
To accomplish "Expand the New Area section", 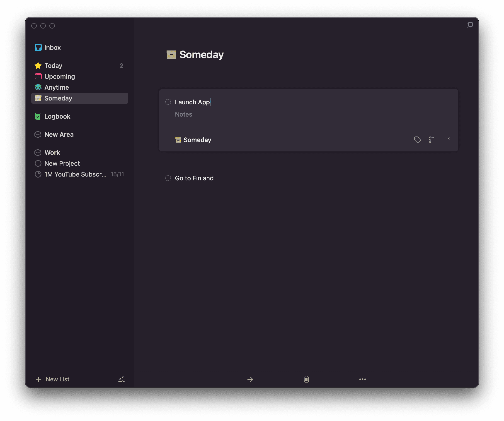I will 59,134.
